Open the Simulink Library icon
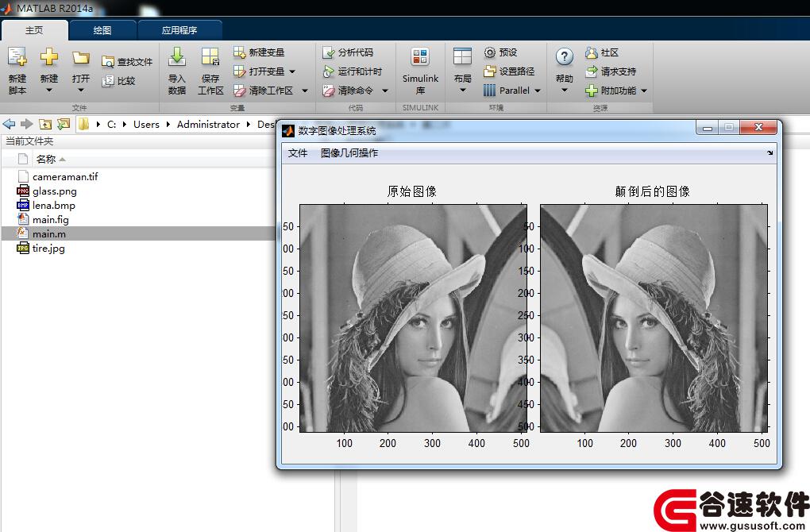Viewport: 810px width, 532px height. tap(420, 57)
